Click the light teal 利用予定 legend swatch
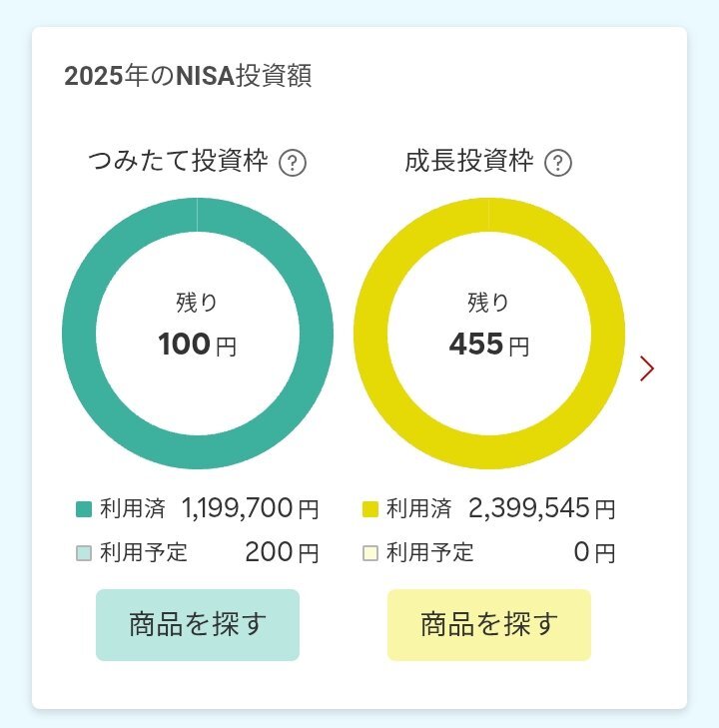719x728 pixels. coord(84,553)
